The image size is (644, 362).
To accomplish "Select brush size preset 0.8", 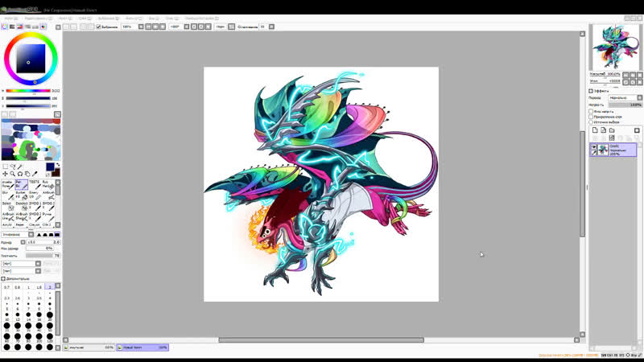I will (x=17, y=287).
